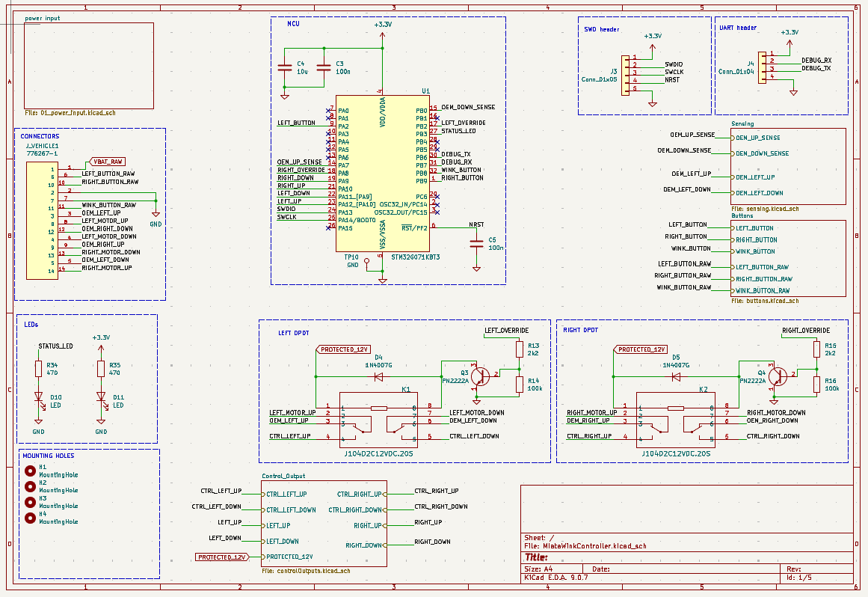868x597 pixels.
Task: Click the RIGHT_MOTOR_UP label on the vehicle connector pin 14
Action: [107, 268]
